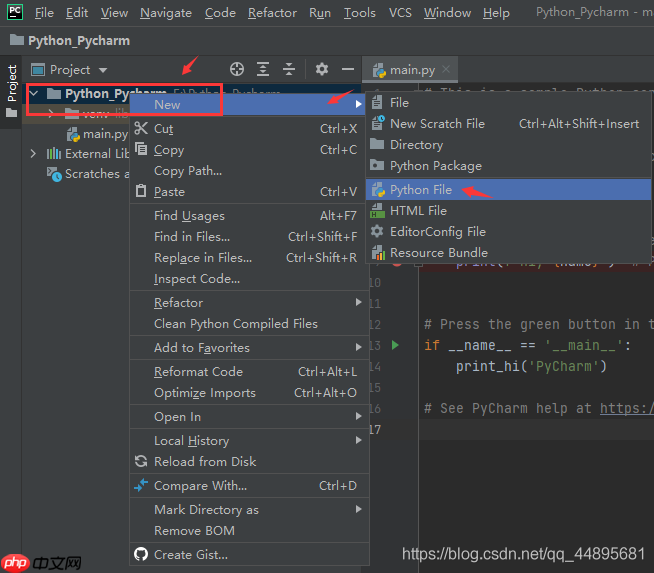654x573 pixels.
Task: Open the Tools menu
Action: 360,13
